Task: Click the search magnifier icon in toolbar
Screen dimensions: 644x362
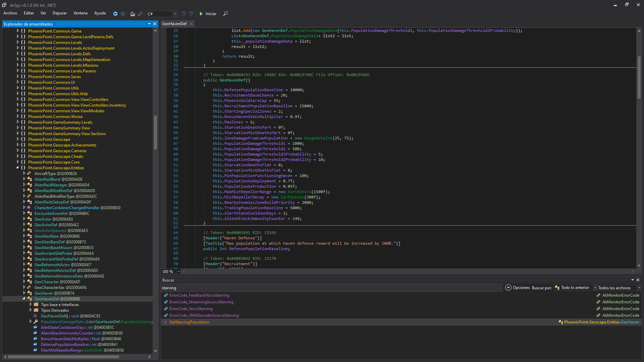Action: 226,14
